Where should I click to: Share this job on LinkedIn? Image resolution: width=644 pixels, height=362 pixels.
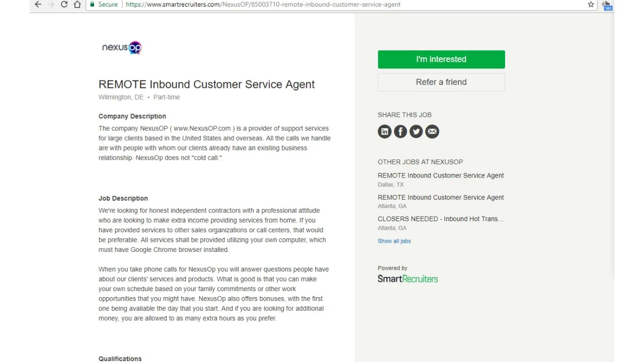pyautogui.click(x=384, y=132)
